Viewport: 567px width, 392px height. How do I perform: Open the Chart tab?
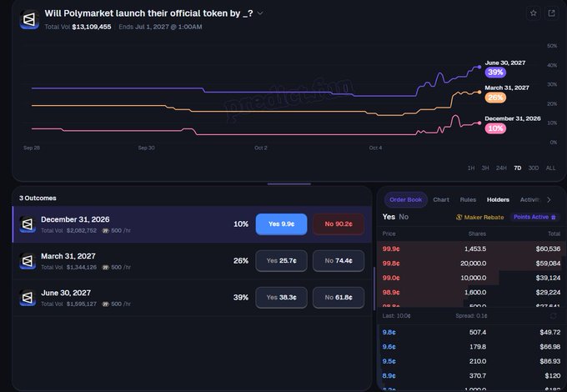441,199
